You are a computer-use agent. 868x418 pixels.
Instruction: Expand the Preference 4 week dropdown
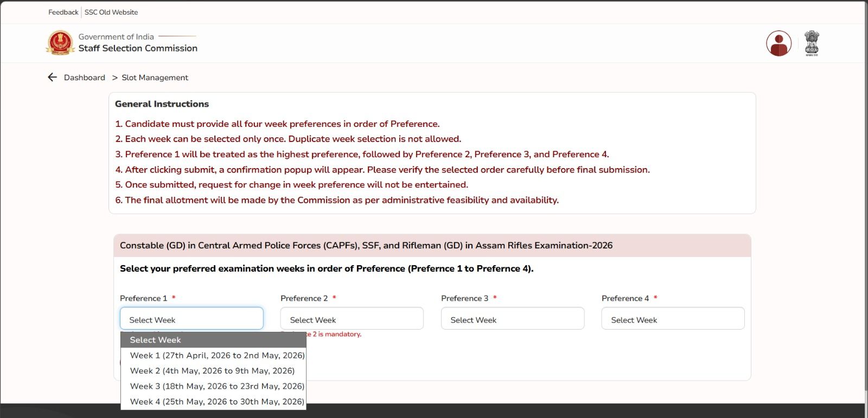[x=673, y=319]
